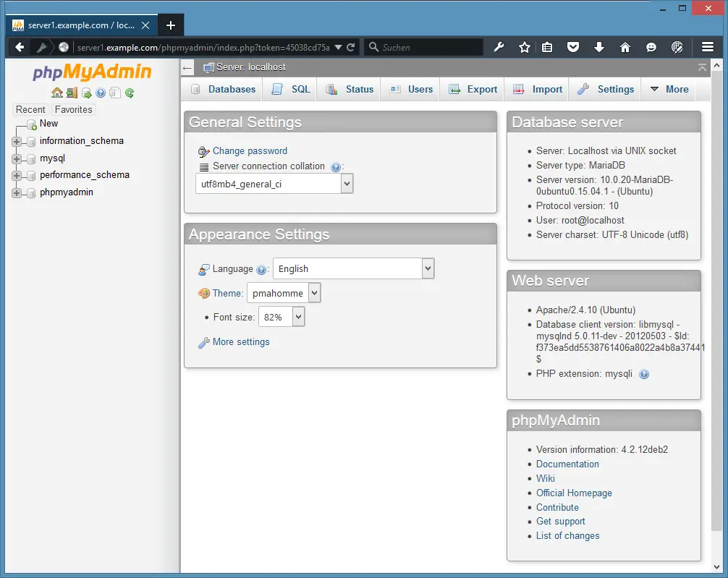Open help icon beside PHP extension mysqli

(x=644, y=374)
